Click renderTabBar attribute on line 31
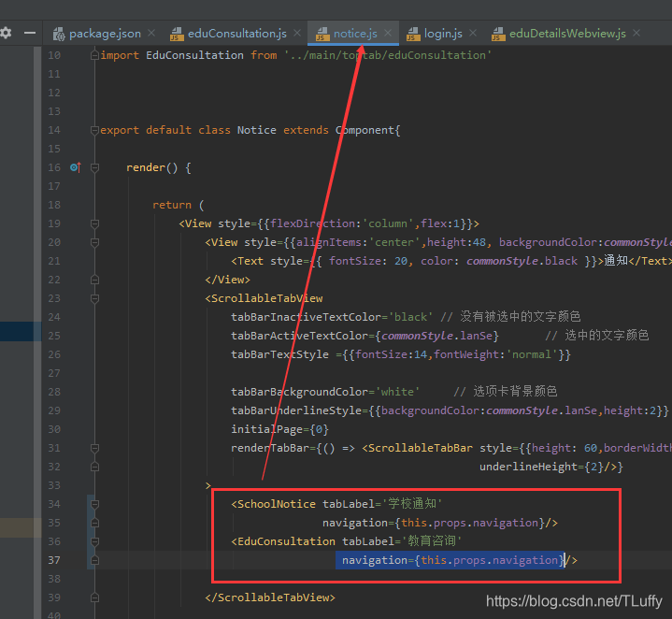Image resolution: width=672 pixels, height=619 pixels. tap(270, 449)
